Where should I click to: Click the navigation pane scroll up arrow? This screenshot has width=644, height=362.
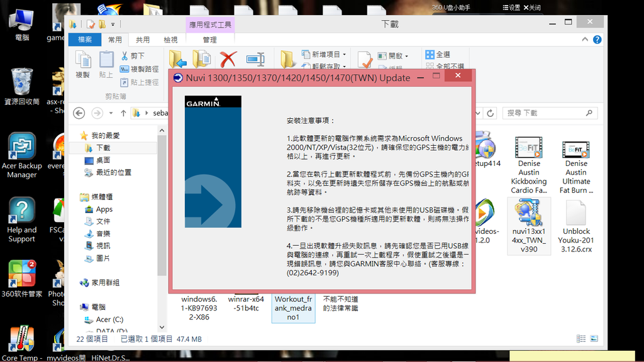[x=162, y=131]
